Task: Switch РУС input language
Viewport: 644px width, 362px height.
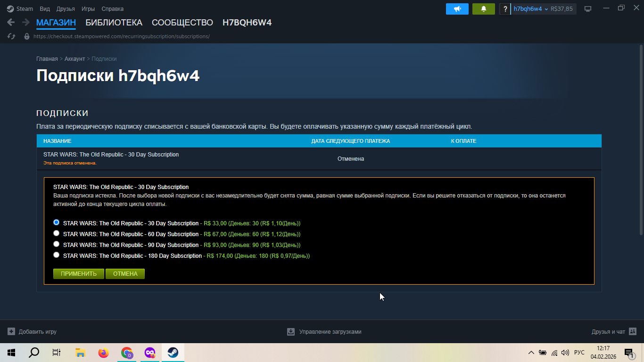Action: pyautogui.click(x=579, y=353)
